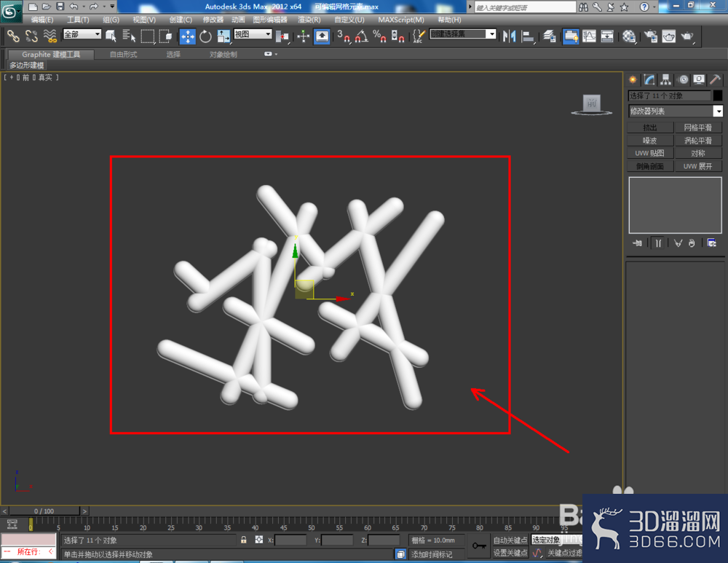
Task: Click the Use Pivot Point Center icon
Action: point(282,36)
